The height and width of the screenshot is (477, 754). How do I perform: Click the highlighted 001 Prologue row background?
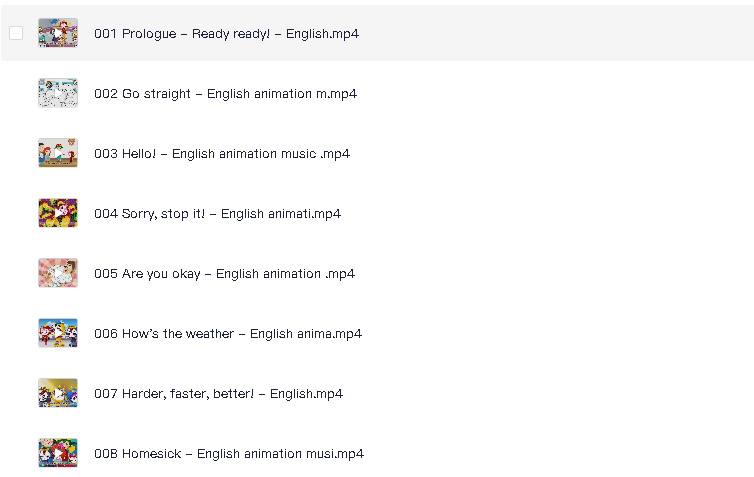tap(553, 33)
